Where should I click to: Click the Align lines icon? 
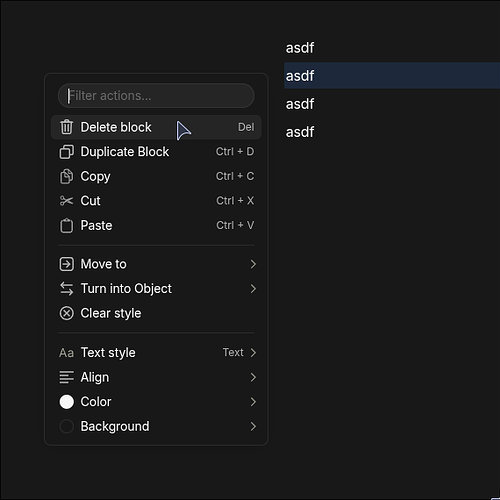point(66,377)
